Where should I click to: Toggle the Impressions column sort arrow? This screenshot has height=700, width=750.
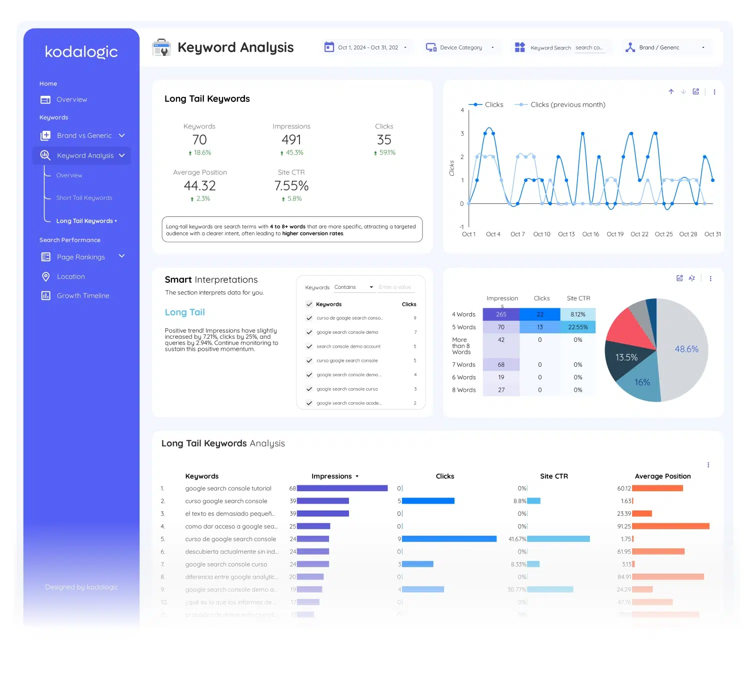(357, 477)
